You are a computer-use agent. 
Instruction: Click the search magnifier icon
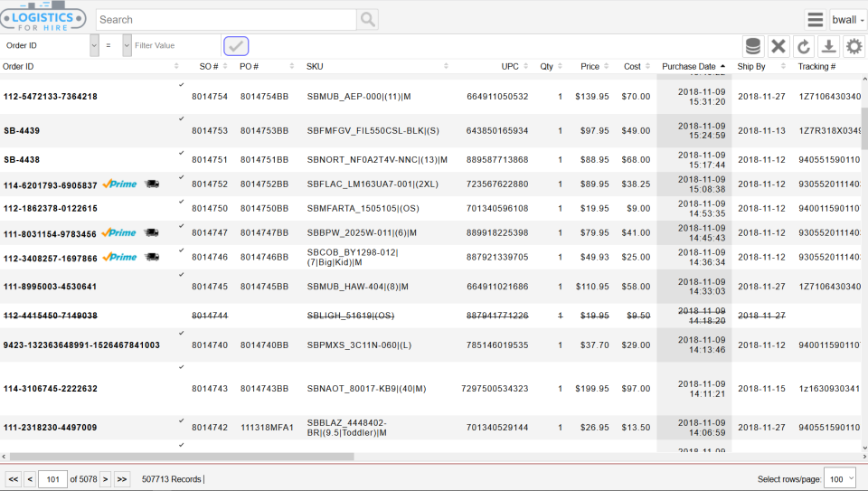click(368, 20)
